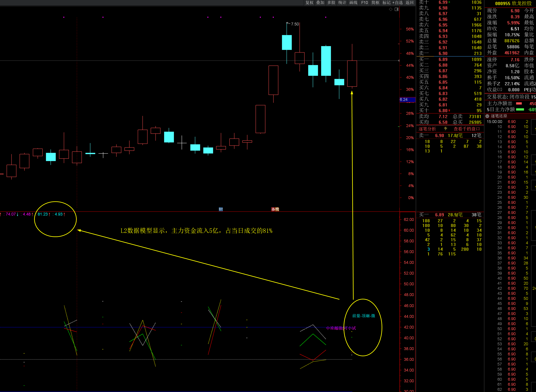Open the 叠加 overlay menu

click(320, 3)
